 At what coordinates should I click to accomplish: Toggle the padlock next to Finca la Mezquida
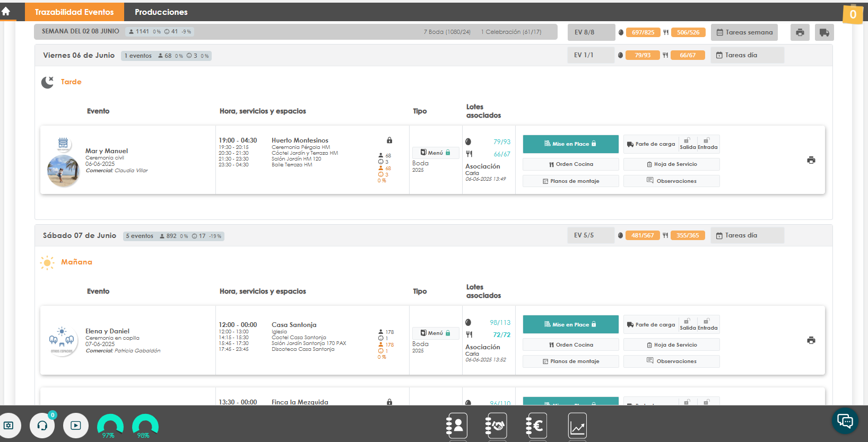tap(389, 402)
